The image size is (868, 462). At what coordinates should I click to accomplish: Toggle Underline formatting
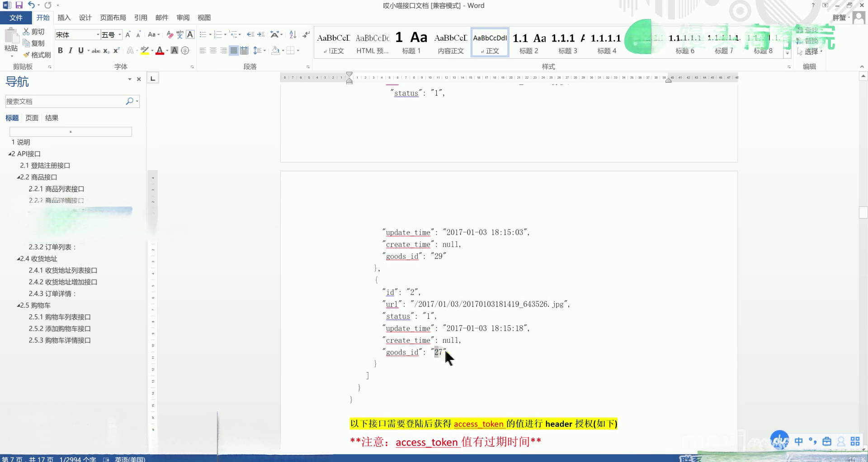coord(81,51)
